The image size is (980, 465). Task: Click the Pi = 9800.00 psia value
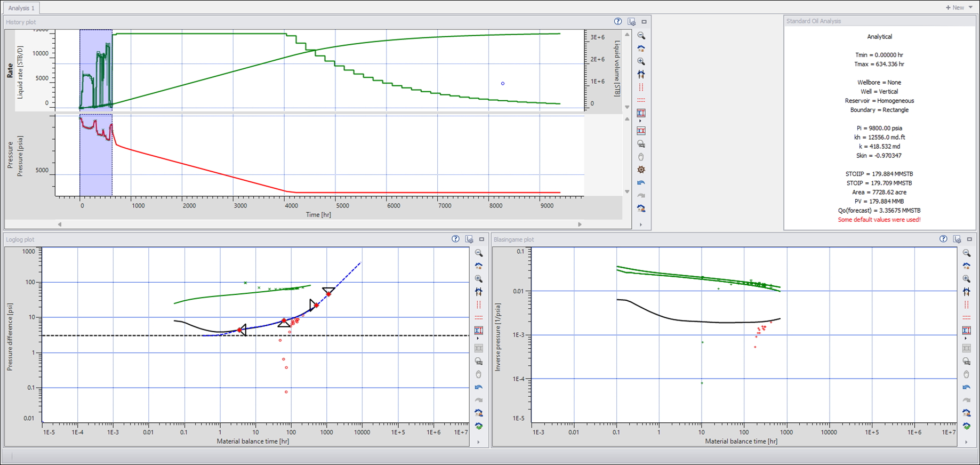click(879, 128)
